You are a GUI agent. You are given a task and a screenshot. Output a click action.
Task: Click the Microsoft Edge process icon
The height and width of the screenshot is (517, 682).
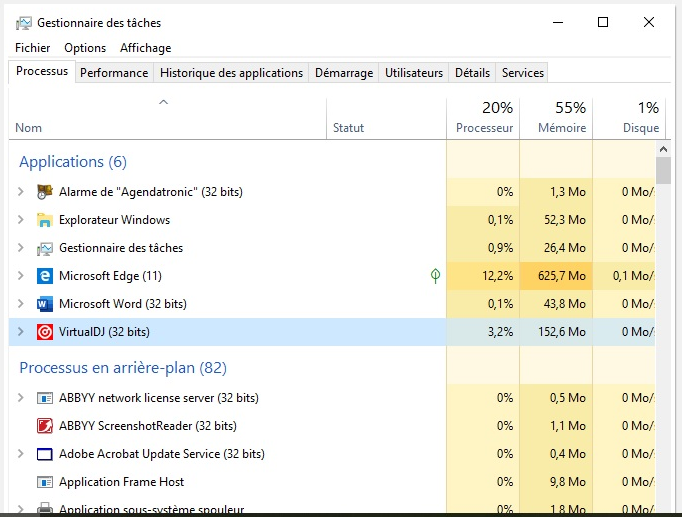pyautogui.click(x=44, y=276)
